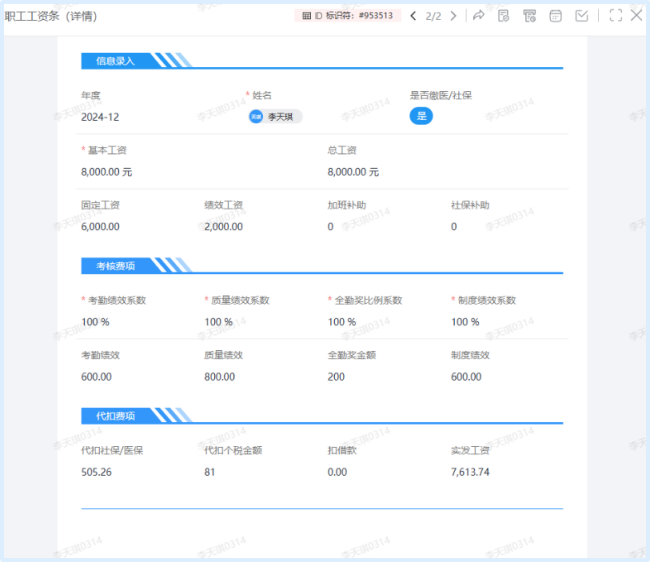The width and height of the screenshot is (651, 563).
Task: Click the ID 标识符 #953513 badge
Action: [348, 16]
